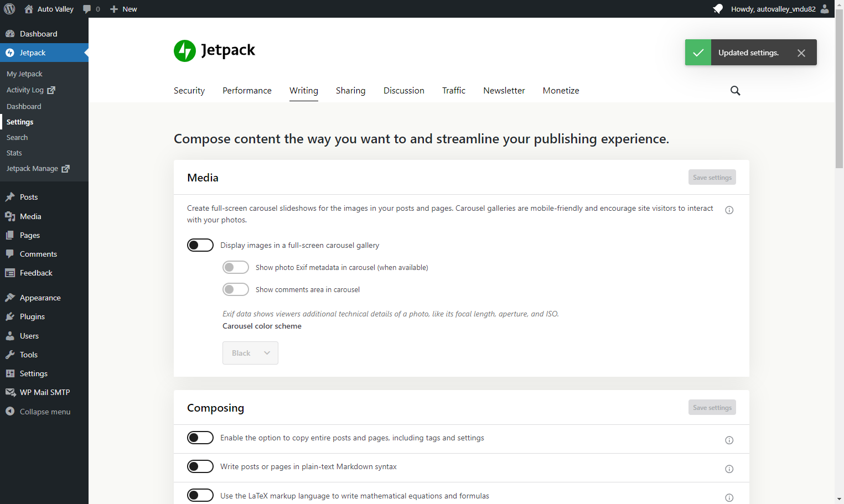Toggle Show photo Exif metadata in carousel

[x=236, y=267]
